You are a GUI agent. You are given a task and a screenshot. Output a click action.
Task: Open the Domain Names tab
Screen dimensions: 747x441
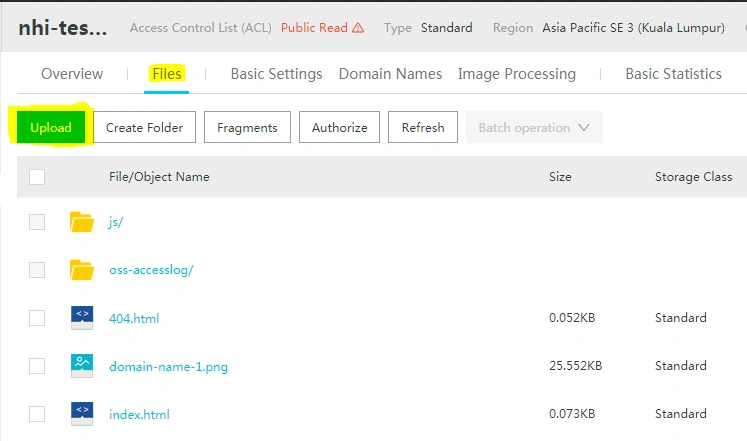(390, 74)
